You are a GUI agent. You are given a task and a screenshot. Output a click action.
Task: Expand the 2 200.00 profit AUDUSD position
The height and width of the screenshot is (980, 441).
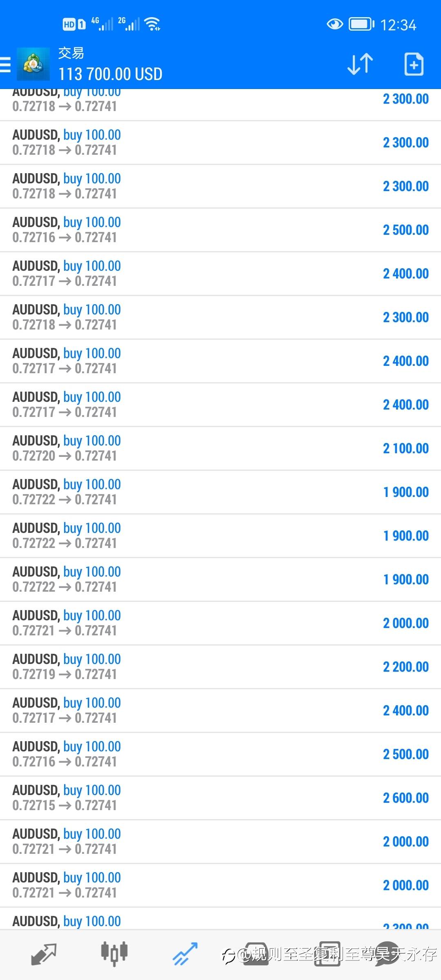point(220,667)
